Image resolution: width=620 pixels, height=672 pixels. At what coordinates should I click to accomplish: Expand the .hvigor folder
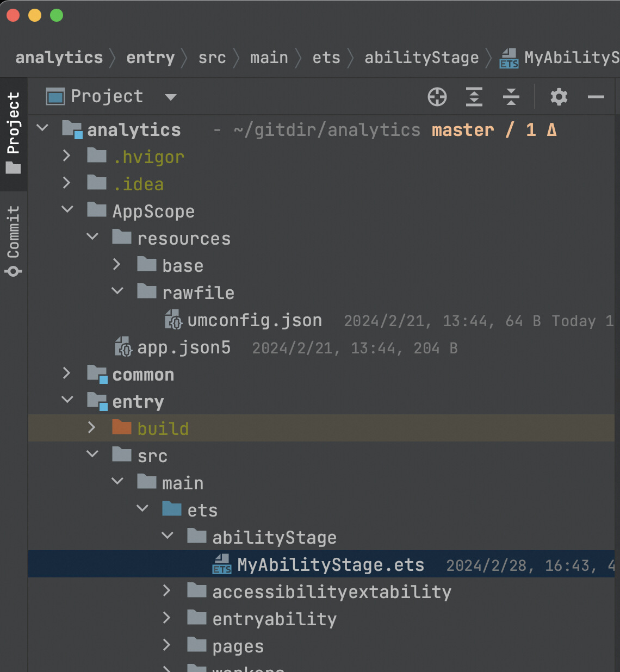click(66, 156)
